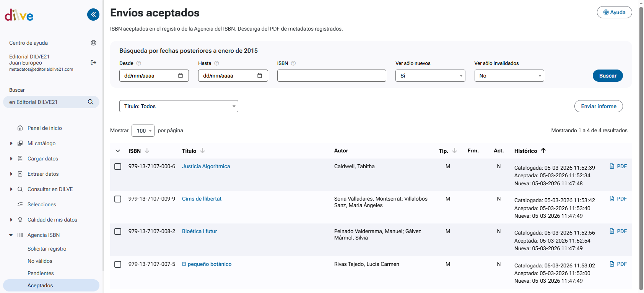
Task: Download PDF for Justicia Algorítmica
Action: [x=618, y=166]
